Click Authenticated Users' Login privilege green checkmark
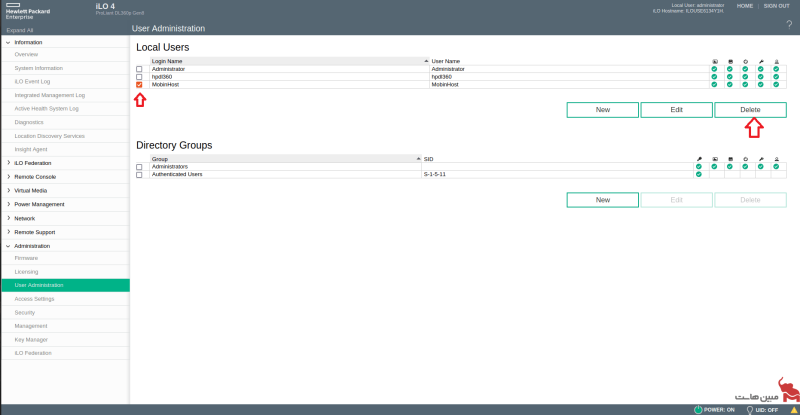This screenshot has height=415, width=800. click(699, 175)
